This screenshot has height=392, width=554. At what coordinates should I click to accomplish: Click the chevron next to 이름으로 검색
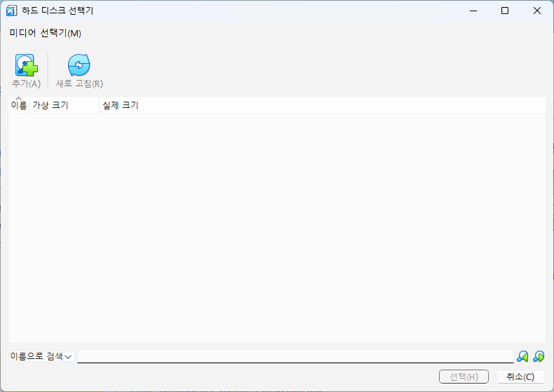point(69,358)
